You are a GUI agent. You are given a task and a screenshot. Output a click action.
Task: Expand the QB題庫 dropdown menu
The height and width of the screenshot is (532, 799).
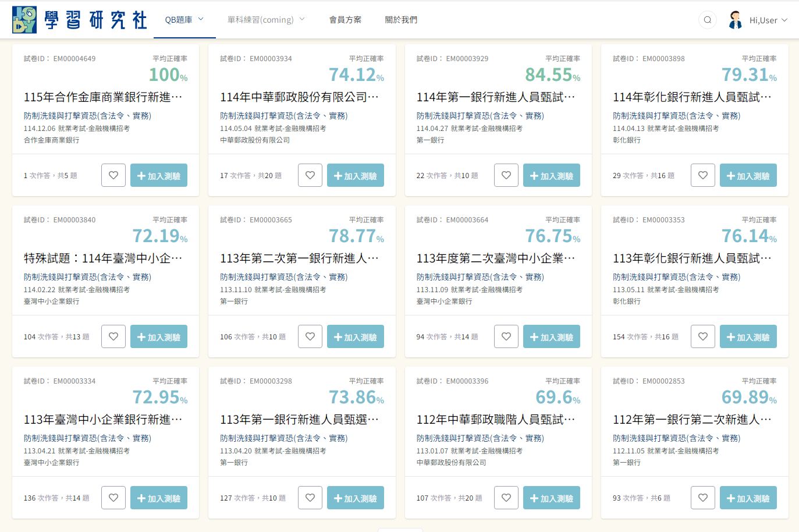[184, 20]
